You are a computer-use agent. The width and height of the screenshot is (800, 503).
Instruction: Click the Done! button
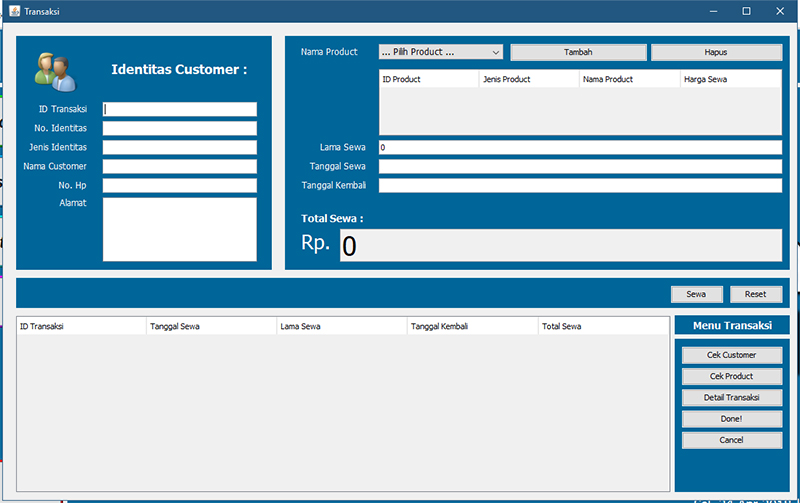click(x=732, y=419)
